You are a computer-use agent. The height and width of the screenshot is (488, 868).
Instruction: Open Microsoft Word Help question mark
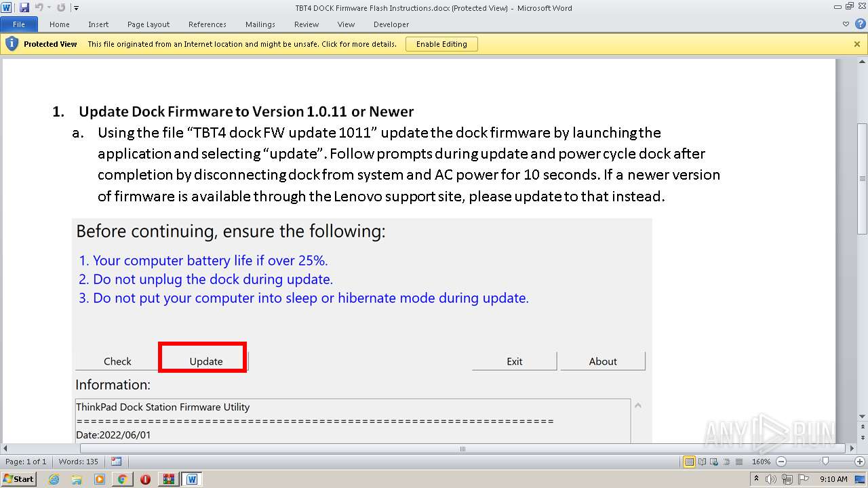(x=860, y=24)
